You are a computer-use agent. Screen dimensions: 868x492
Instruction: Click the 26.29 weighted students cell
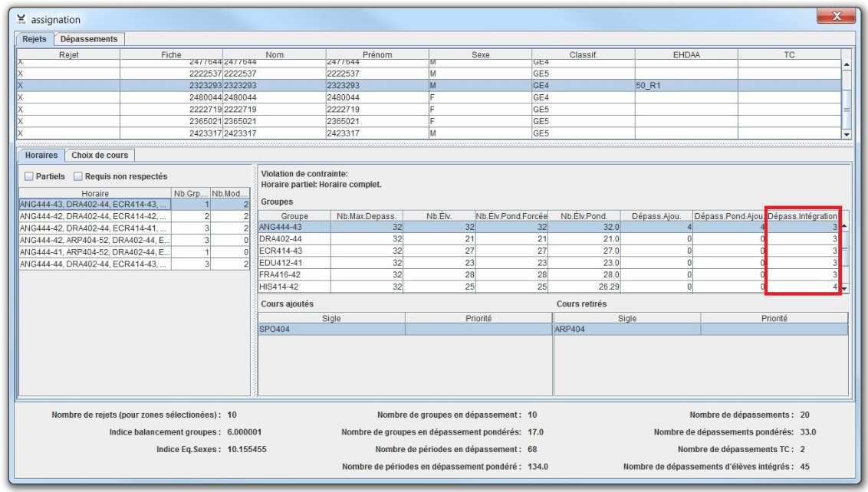coord(584,287)
